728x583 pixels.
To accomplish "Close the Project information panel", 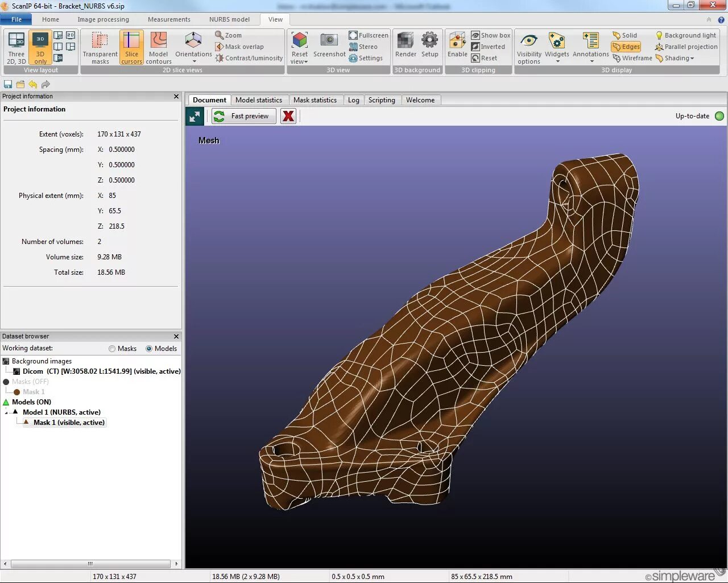I will (176, 97).
